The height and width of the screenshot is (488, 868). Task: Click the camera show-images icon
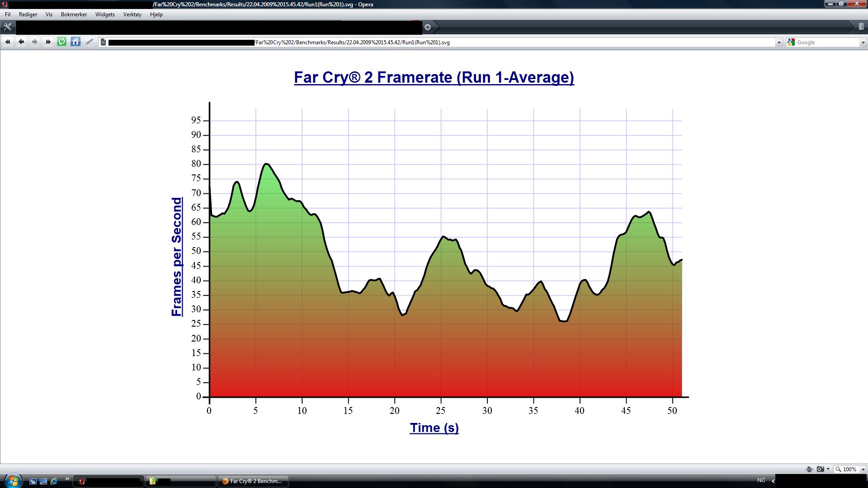tap(820, 469)
